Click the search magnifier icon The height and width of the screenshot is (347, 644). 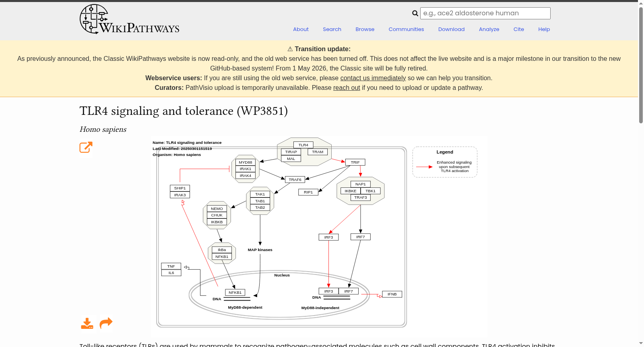coord(415,13)
